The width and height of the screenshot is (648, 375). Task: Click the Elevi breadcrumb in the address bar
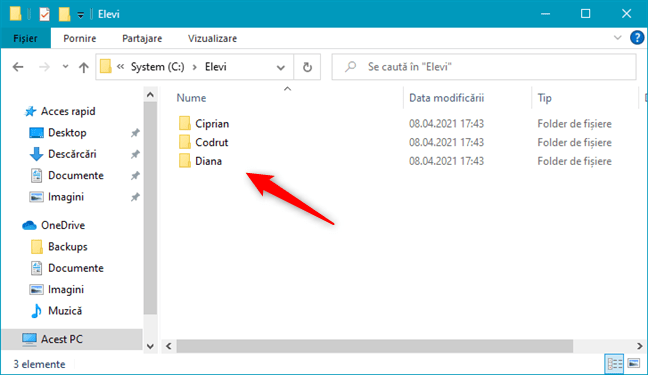[216, 67]
